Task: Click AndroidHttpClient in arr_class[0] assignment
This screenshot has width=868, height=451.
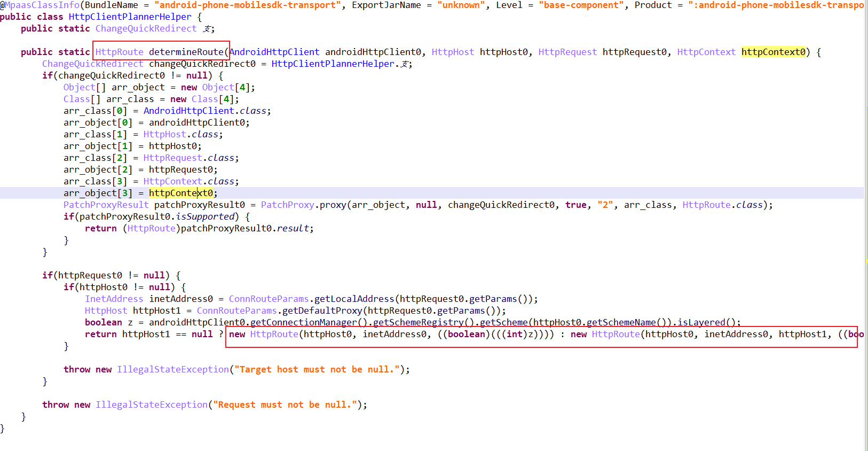Action: [x=188, y=111]
